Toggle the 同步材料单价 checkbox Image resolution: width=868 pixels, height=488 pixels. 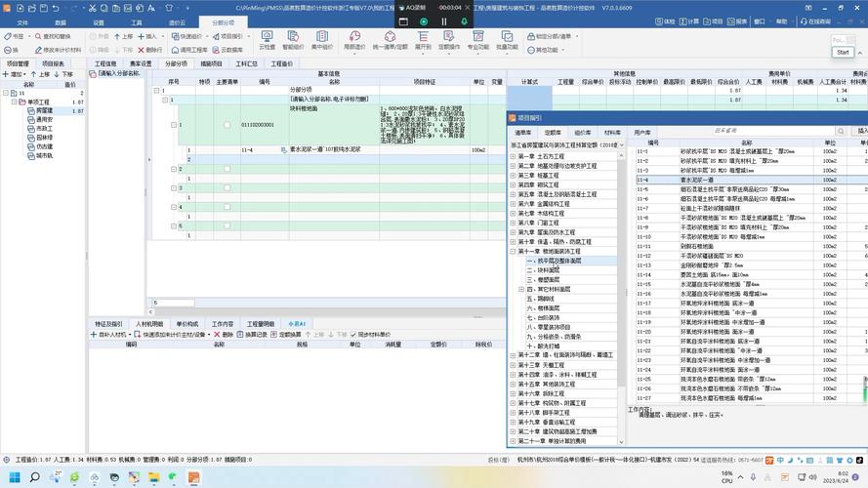pyautogui.click(x=355, y=334)
